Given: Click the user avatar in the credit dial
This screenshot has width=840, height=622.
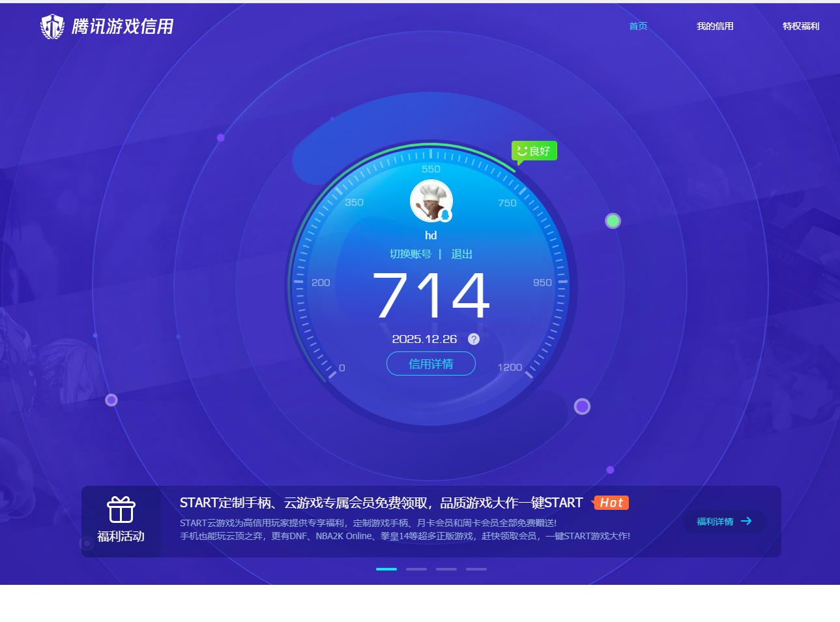Looking at the screenshot, I should (431, 201).
